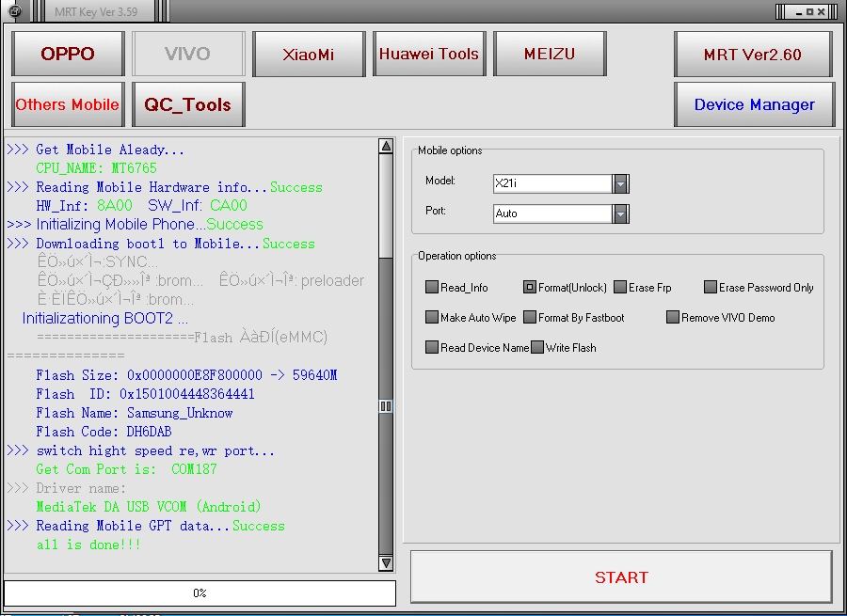Enable Remove VIVO Demo checkbox
This screenshot has width=847, height=616.
[673, 317]
